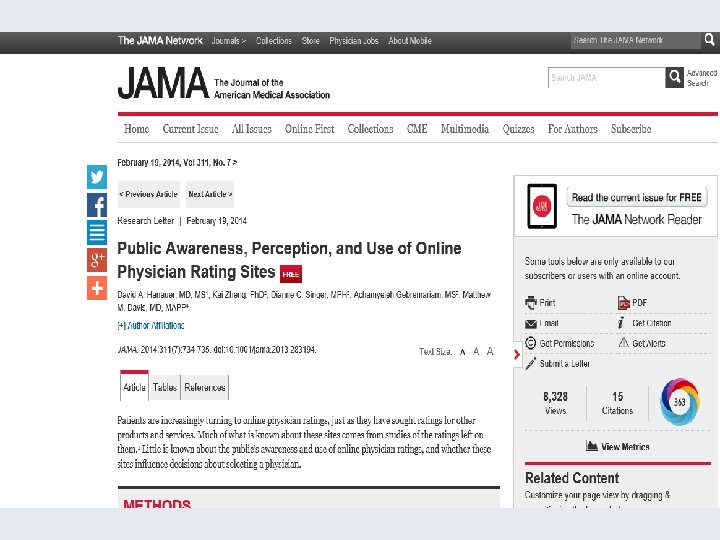The height and width of the screenshot is (540, 720).
Task: Click the blue lines share icon
Action: [97, 232]
